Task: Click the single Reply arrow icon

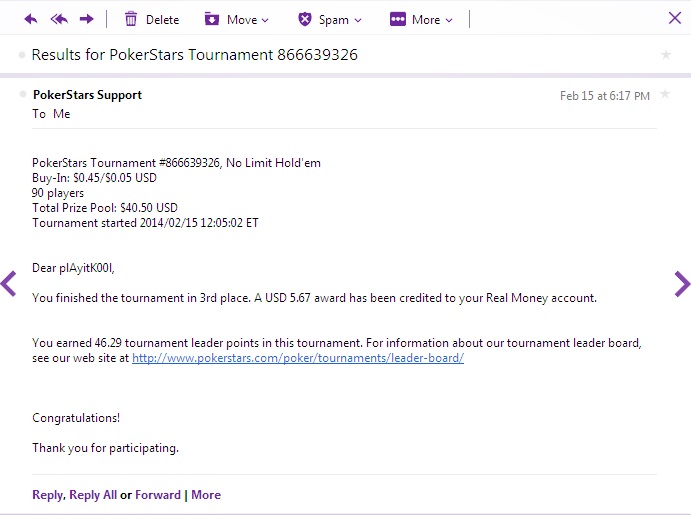Action: [x=30, y=19]
